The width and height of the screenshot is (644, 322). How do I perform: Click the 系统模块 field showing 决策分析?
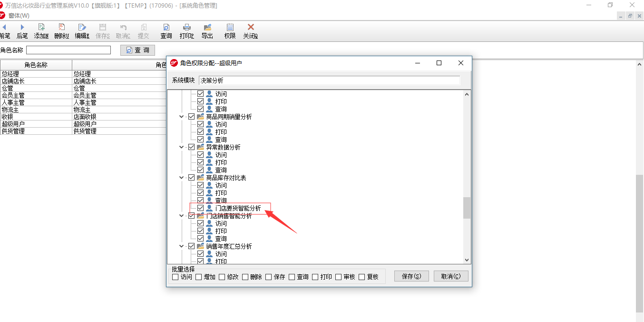tap(330, 80)
